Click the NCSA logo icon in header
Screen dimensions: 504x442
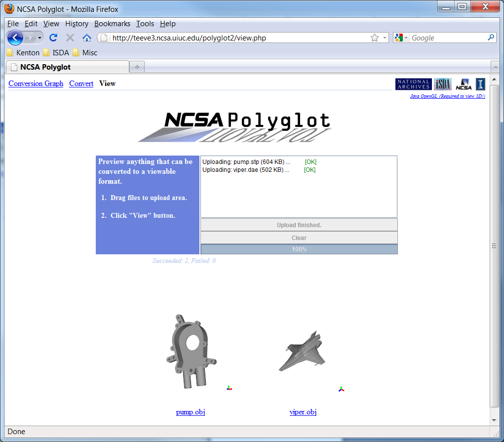tap(464, 84)
